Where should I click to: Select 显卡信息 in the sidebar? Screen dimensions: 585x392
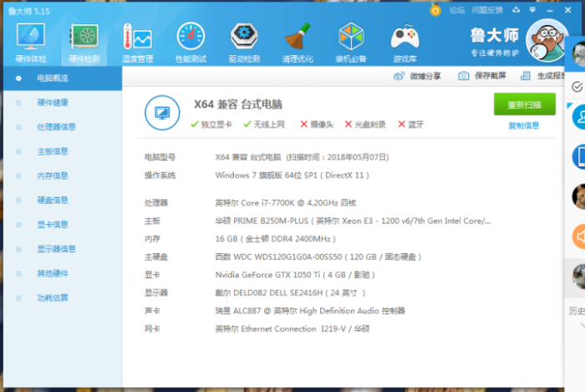click(x=53, y=224)
